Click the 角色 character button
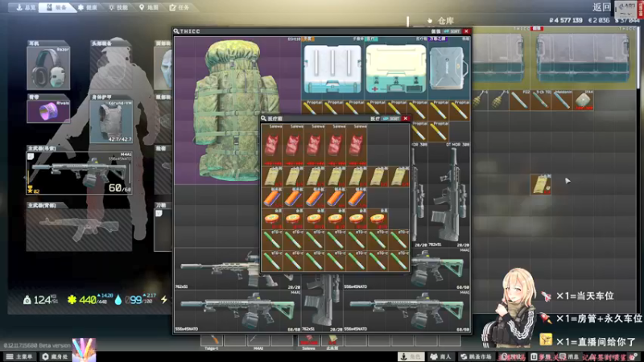This screenshot has width=644, height=362. pyautogui.click(x=411, y=356)
